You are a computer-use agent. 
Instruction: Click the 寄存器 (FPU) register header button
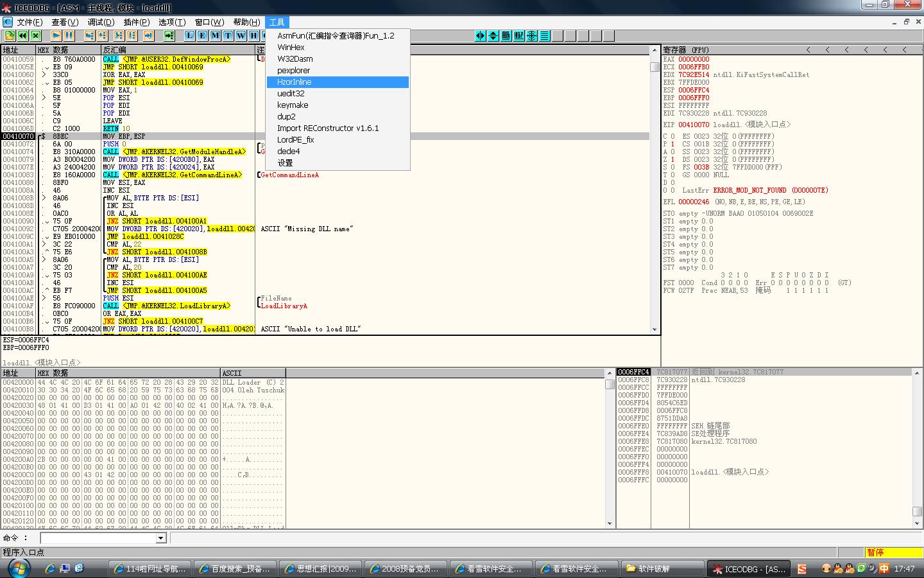tap(687, 49)
